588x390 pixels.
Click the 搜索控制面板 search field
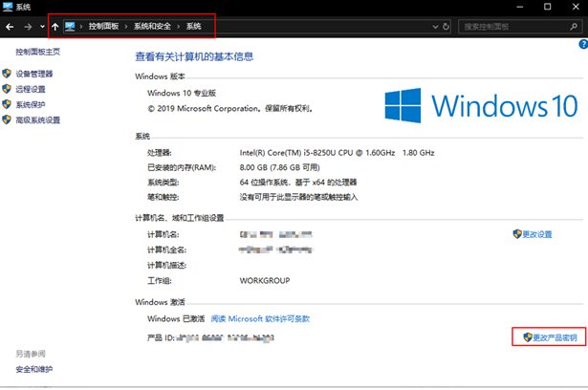pos(519,27)
